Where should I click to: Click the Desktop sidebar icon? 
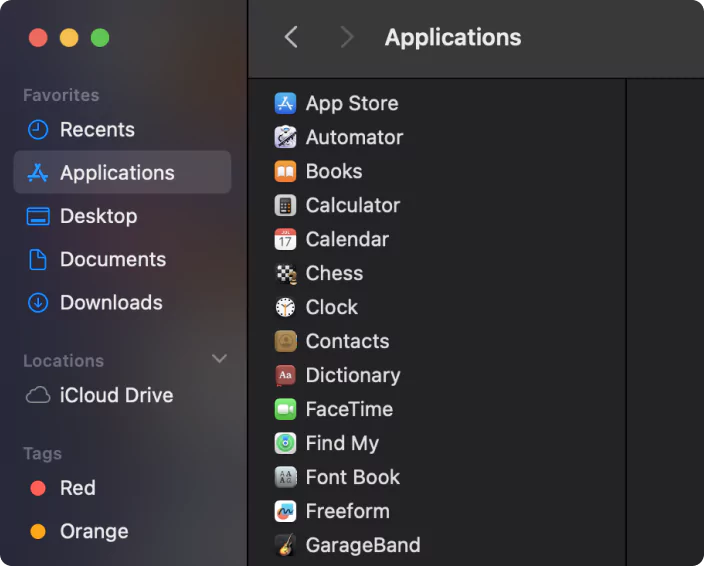[38, 216]
